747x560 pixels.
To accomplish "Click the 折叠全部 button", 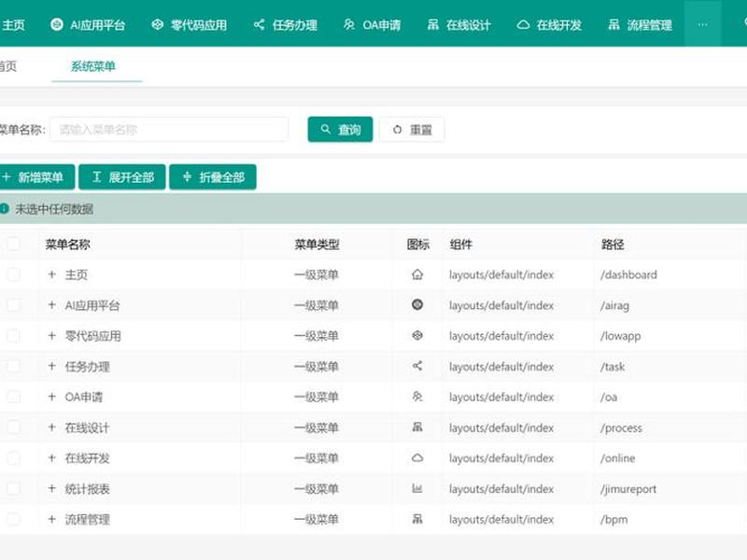I will coord(213,177).
